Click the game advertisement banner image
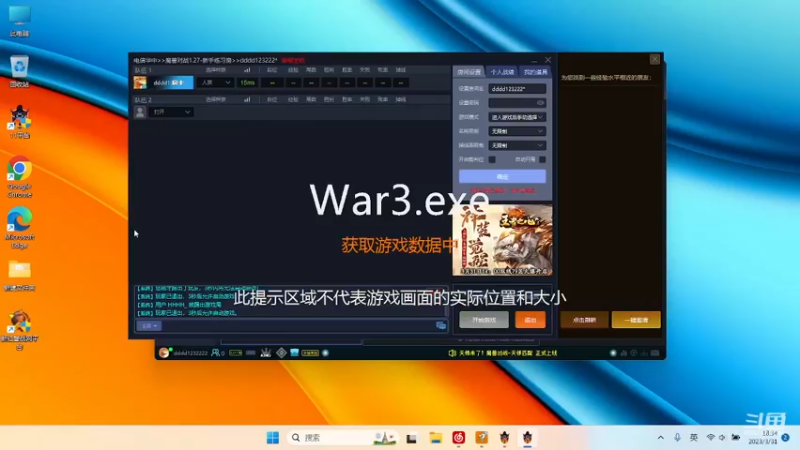Image resolution: width=800 pixels, height=450 pixels. tap(502, 240)
